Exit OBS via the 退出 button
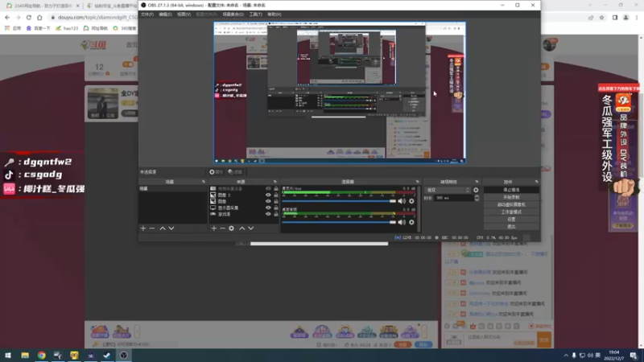 point(511,227)
